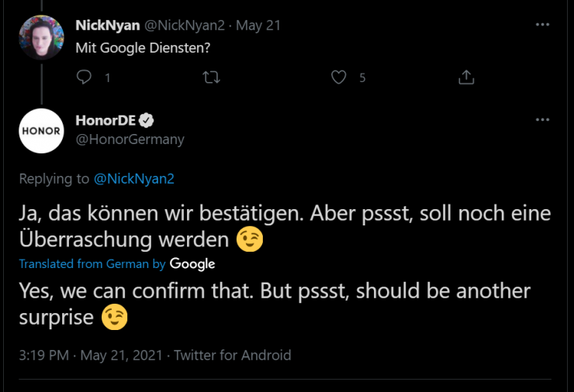
Task: Retweet NickNyan's tweet
Action: pyautogui.click(x=210, y=77)
